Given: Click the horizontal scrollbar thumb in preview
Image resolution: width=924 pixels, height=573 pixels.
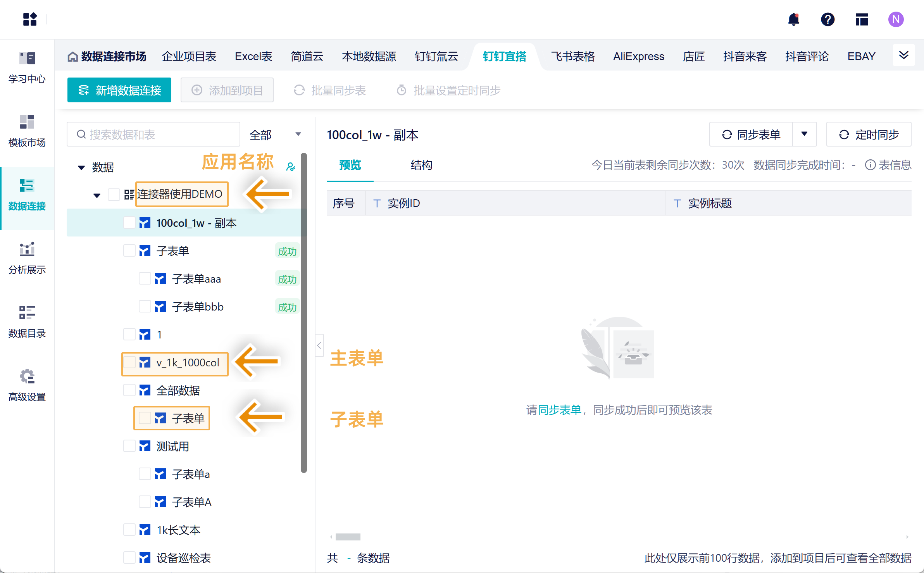Looking at the screenshot, I should (x=348, y=537).
